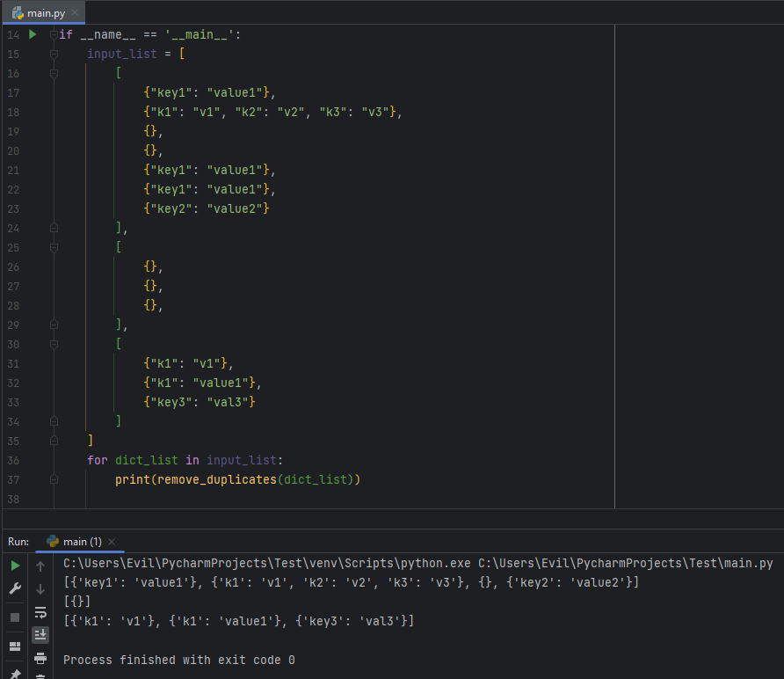784x679 pixels.
Task: Jump up the stack trace with up arrow
Action: pyautogui.click(x=40, y=566)
